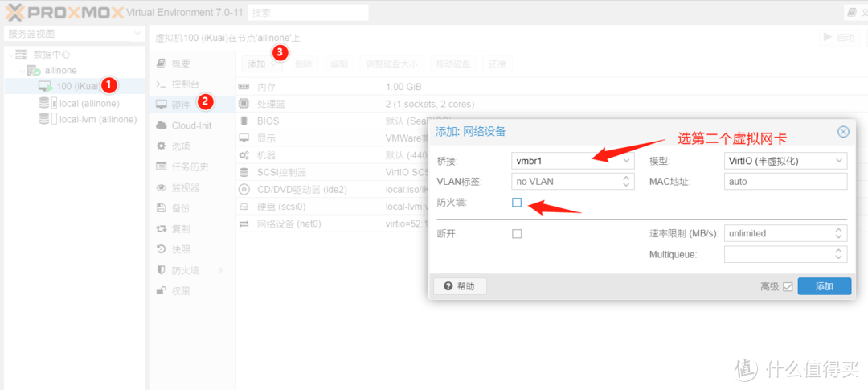The width and height of the screenshot is (868, 390).
Task: Adjust the Multiqueue stepper
Action: coord(838,254)
